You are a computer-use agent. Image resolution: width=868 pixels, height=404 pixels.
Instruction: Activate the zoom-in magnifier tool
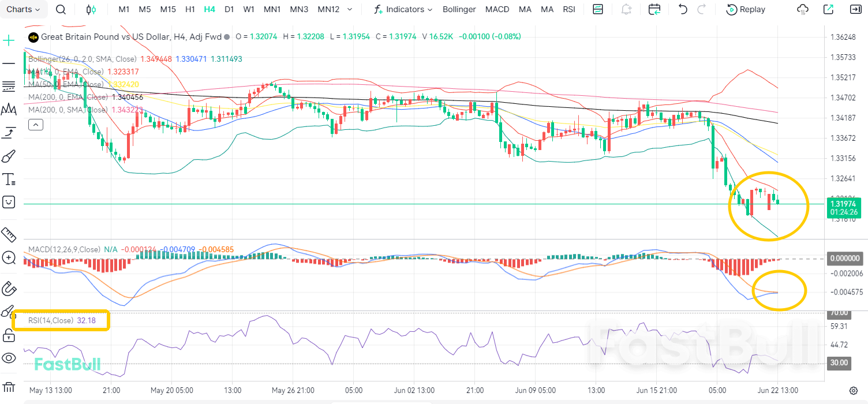9,257
